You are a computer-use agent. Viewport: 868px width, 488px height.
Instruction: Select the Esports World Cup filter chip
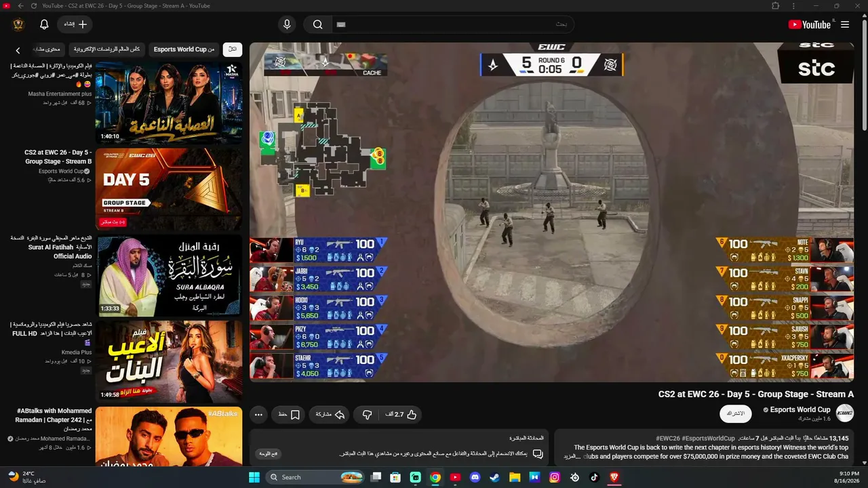coord(184,49)
